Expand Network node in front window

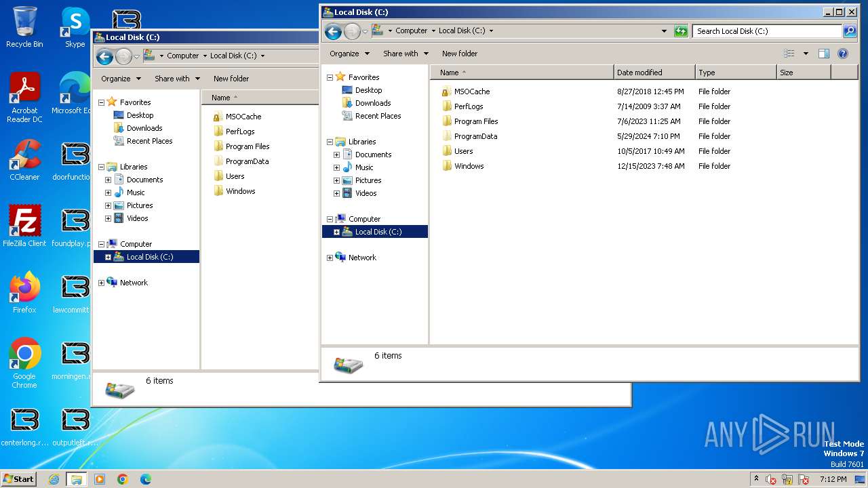(x=330, y=258)
